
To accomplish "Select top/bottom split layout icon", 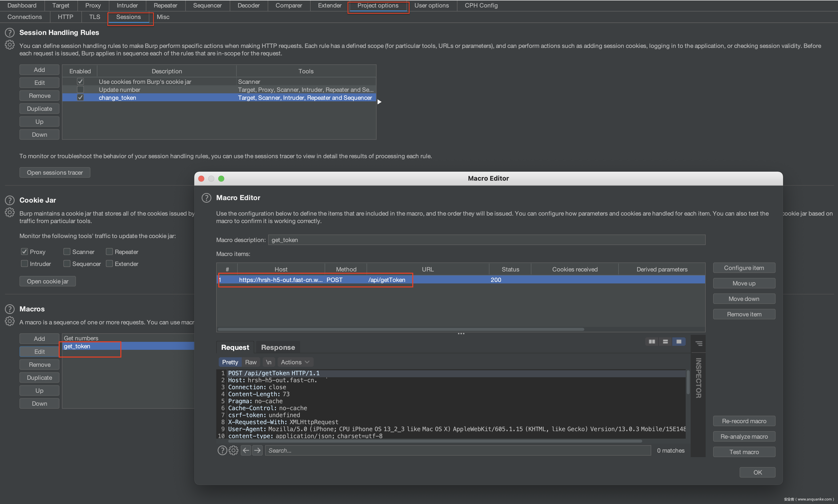I will pos(665,342).
